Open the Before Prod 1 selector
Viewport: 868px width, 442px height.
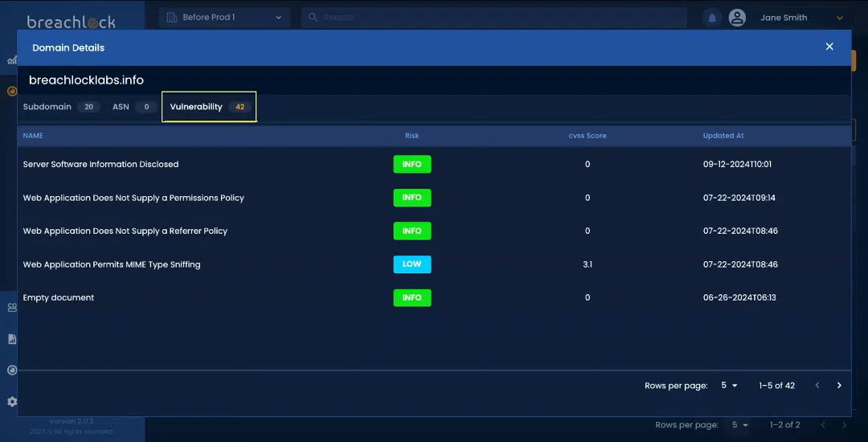[224, 18]
